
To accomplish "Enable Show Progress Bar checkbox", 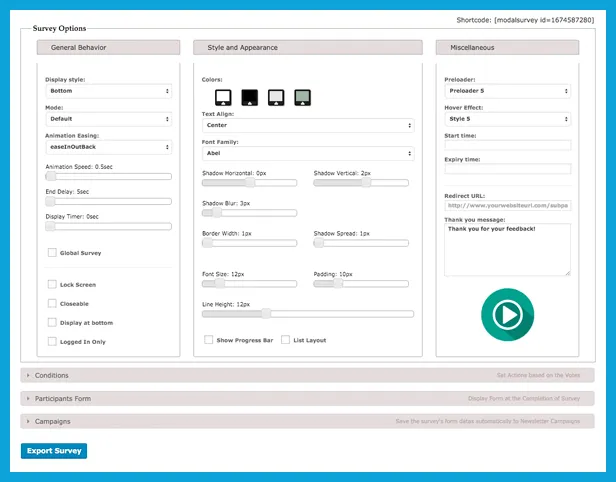I will (209, 340).
